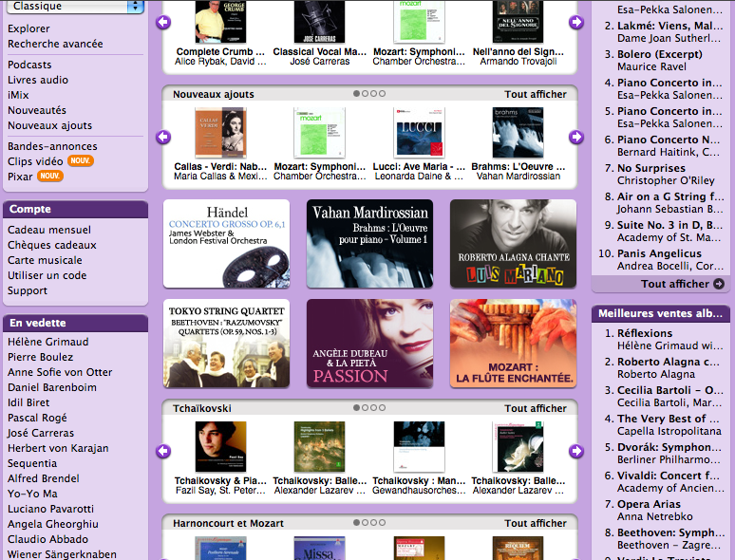Open Brahms: L'Oeuvre album cover
Image resolution: width=735 pixels, height=560 pixels.
[x=518, y=133]
